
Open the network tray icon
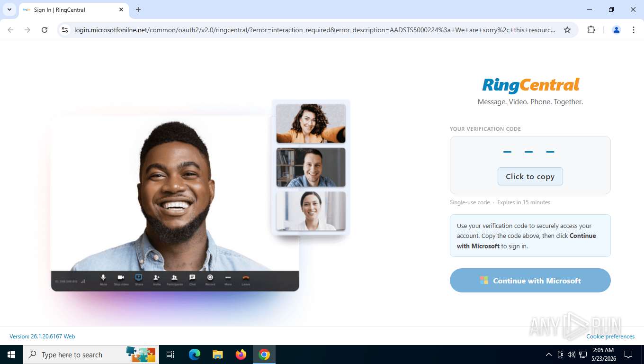[583, 355]
